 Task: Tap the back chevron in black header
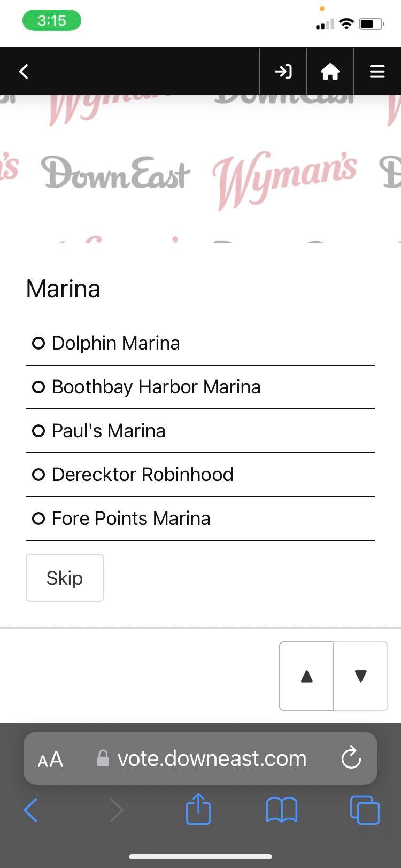click(x=24, y=71)
